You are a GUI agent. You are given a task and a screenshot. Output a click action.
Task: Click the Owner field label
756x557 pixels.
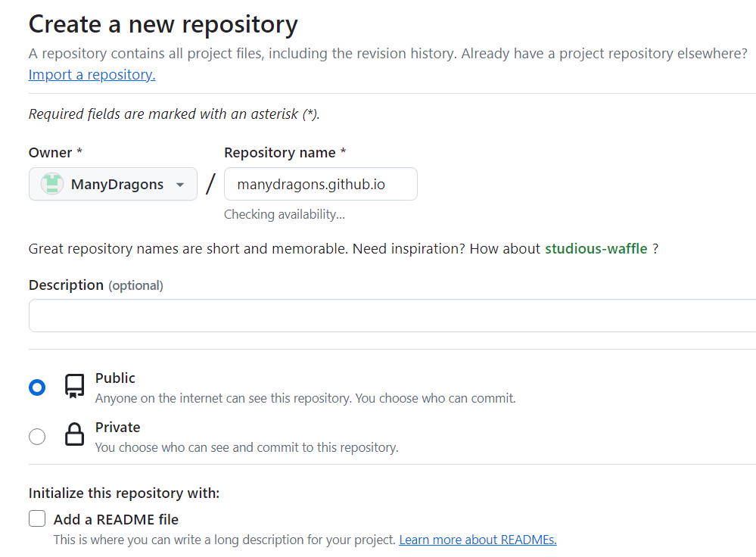click(50, 152)
